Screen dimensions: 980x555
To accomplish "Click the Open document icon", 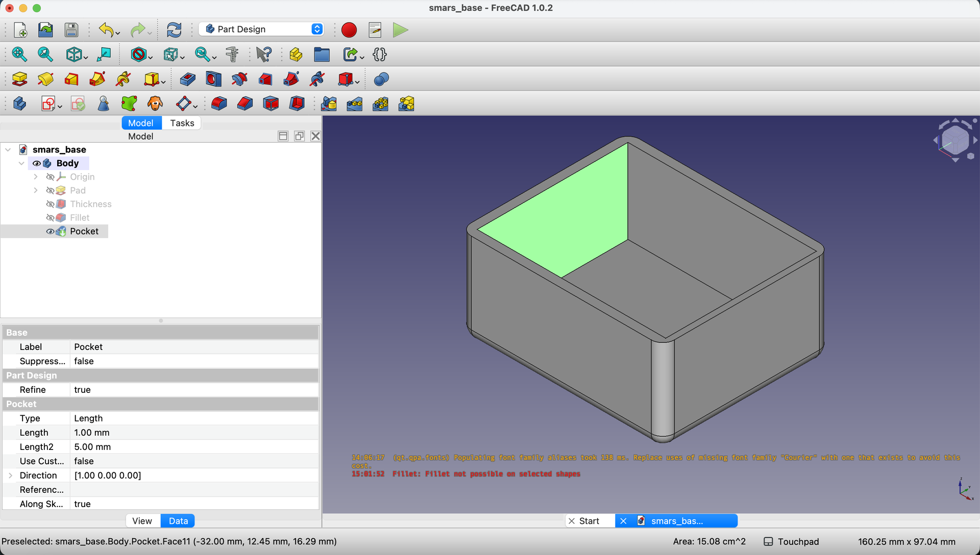I will pos(45,30).
